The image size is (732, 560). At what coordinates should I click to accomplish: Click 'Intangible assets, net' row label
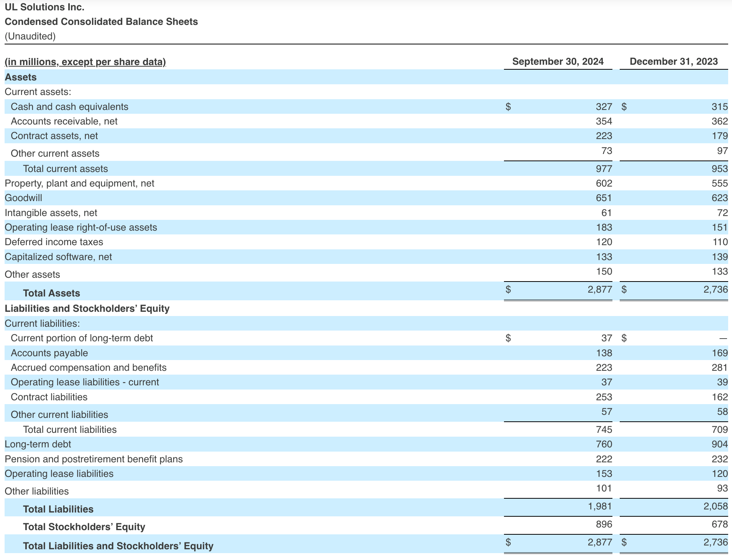pyautogui.click(x=51, y=213)
